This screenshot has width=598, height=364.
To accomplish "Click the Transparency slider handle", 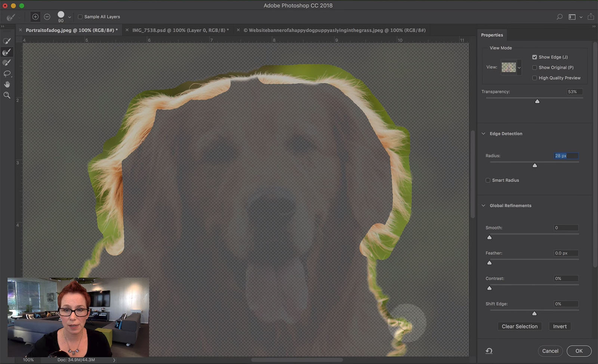I will coord(537,101).
